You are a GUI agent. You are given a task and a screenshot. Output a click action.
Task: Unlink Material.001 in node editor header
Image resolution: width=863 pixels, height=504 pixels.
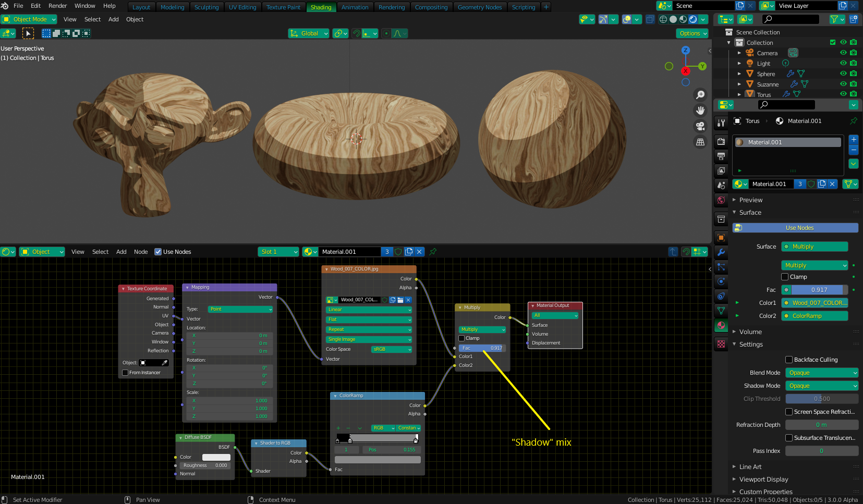pyautogui.click(x=419, y=252)
